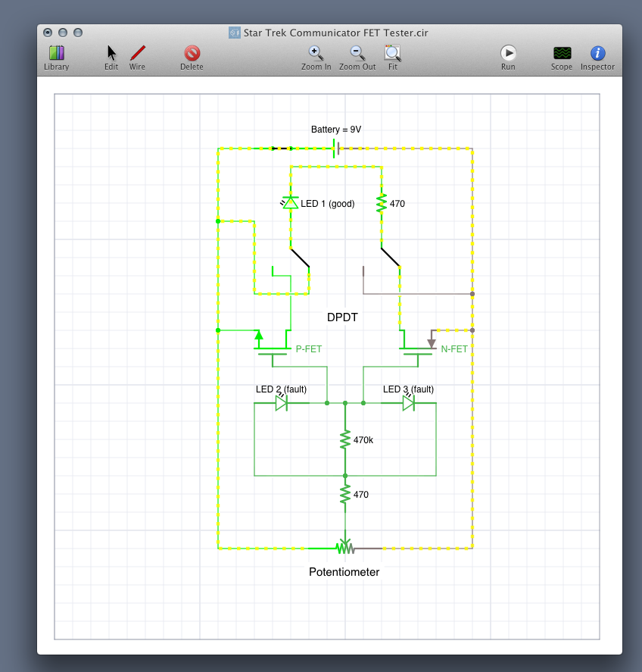The height and width of the screenshot is (672, 642).
Task: Click the '470k' value label
Action: tap(363, 440)
